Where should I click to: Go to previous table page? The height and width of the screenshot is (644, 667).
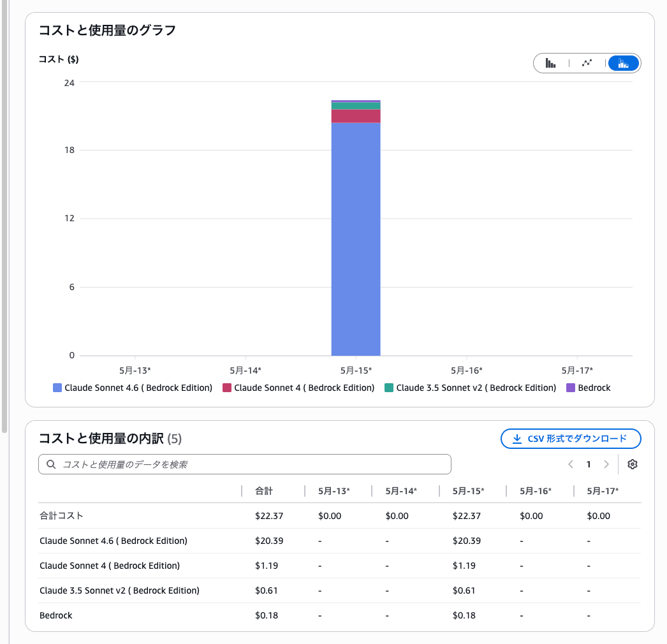[571, 464]
